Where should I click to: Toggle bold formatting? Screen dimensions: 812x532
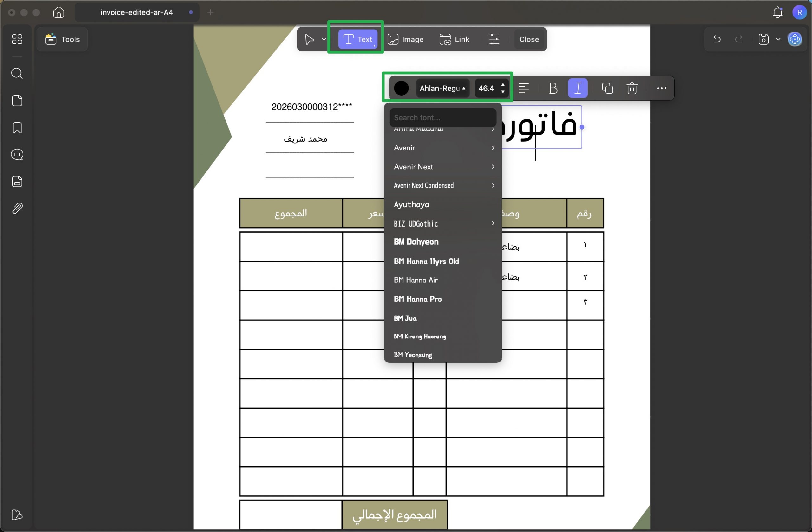tap(553, 89)
